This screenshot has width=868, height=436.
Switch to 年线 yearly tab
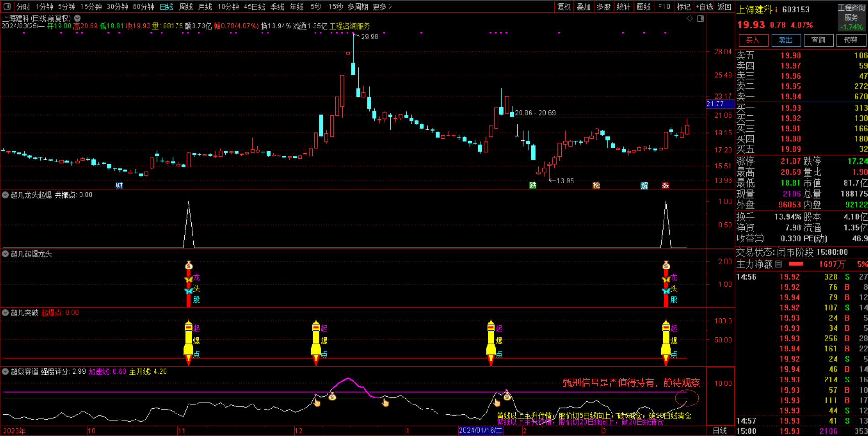pyautogui.click(x=297, y=7)
